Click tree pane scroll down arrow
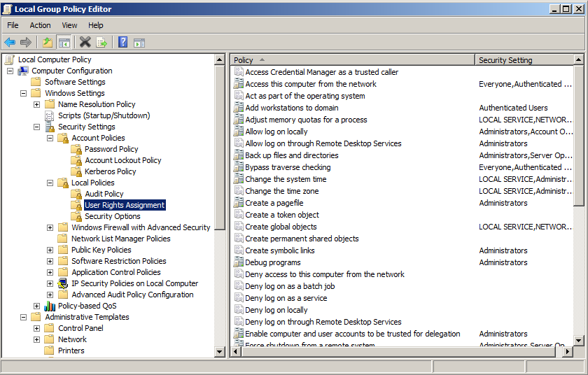Image resolution: width=588 pixels, height=375 pixels. tap(220, 351)
